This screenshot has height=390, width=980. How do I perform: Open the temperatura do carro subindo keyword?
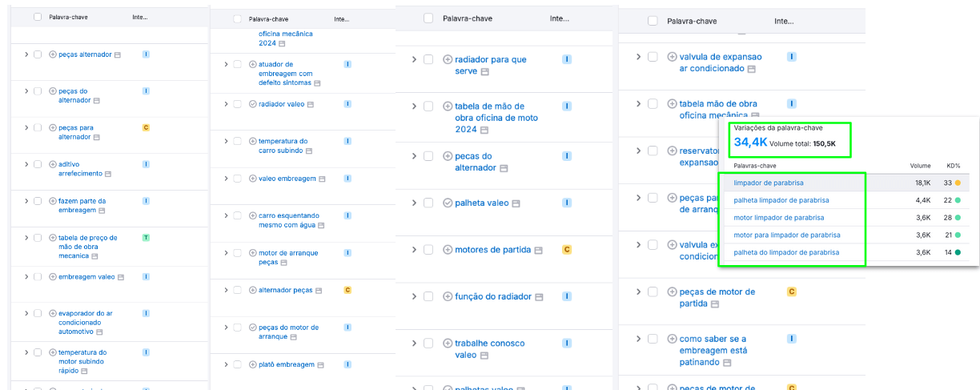[x=283, y=146]
